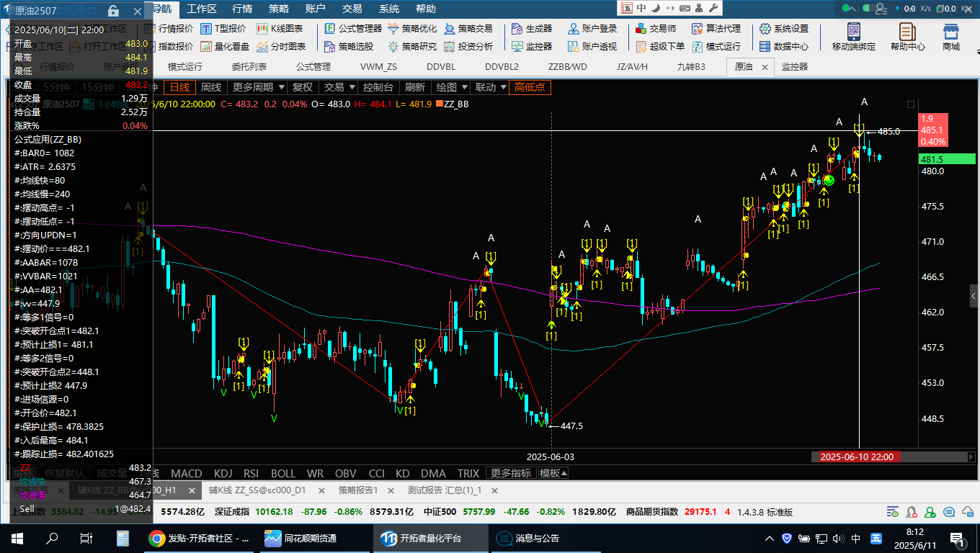
Task: Select the KDJ indicator
Action: (x=223, y=473)
